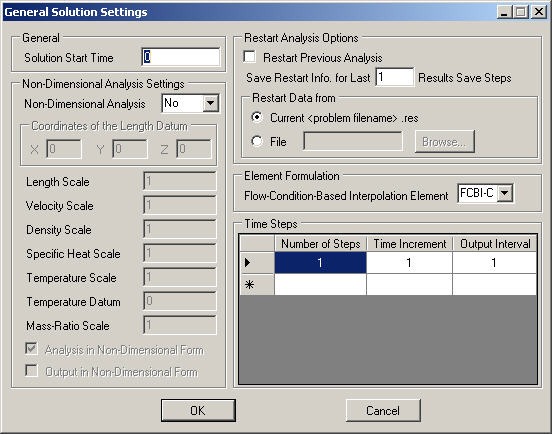Screen dimensions: 552x434
Task: Enable Restart Previous Analysis checkbox
Action: click(x=250, y=57)
